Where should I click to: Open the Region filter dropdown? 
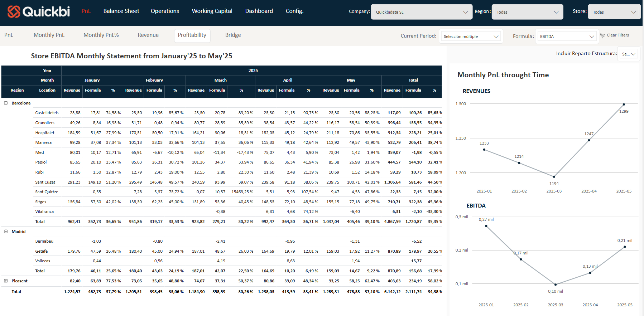[x=527, y=12]
